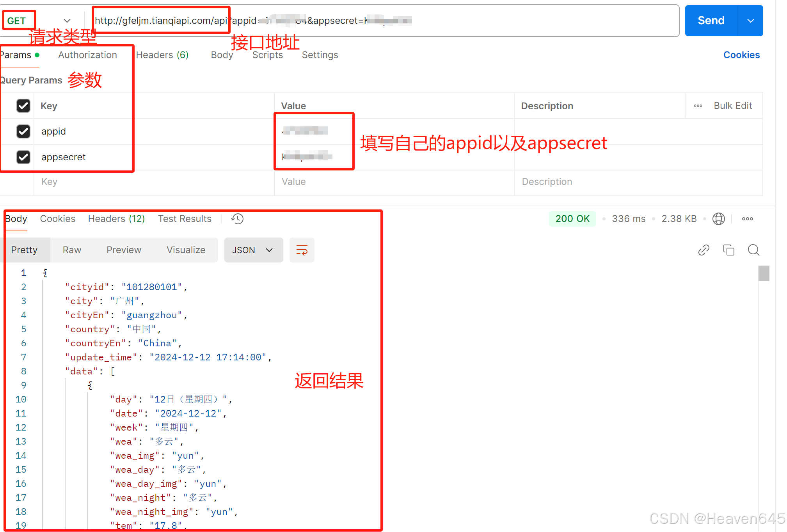Open search in response magnifier icon
Screen dimensions: 787x532
[x=753, y=250]
